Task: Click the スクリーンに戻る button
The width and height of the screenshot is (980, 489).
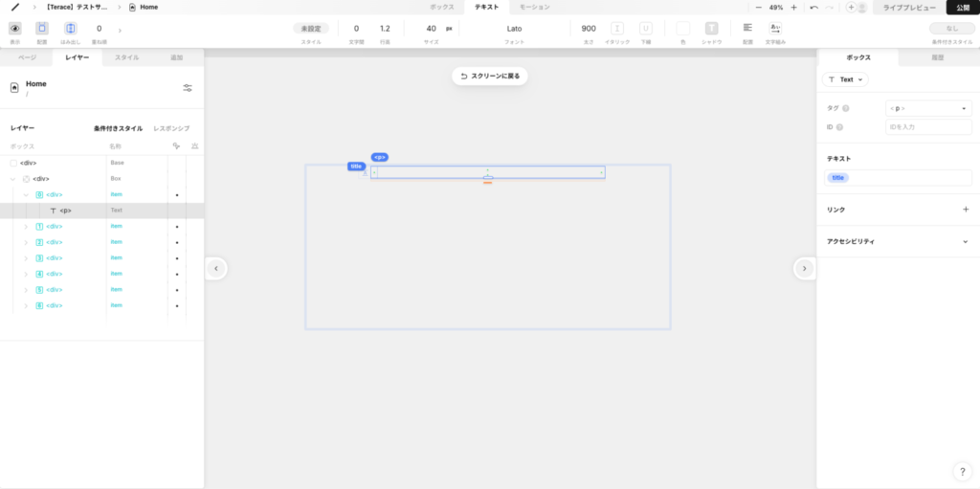Action: click(x=490, y=76)
